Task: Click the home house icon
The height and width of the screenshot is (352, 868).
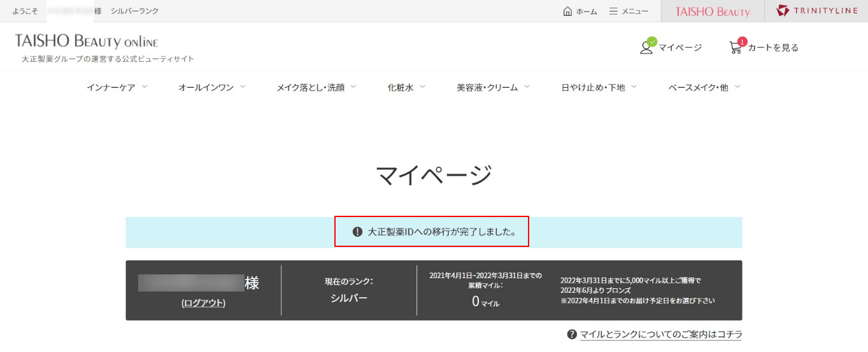Action: (567, 11)
